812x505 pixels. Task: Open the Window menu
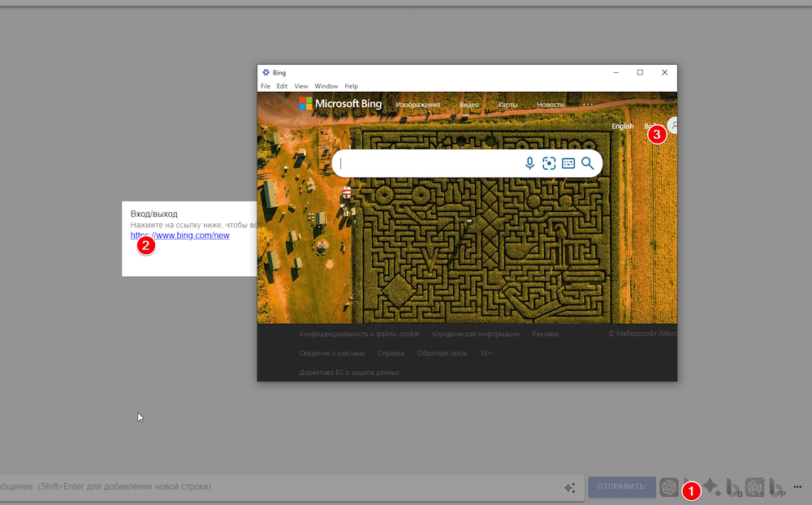click(326, 86)
